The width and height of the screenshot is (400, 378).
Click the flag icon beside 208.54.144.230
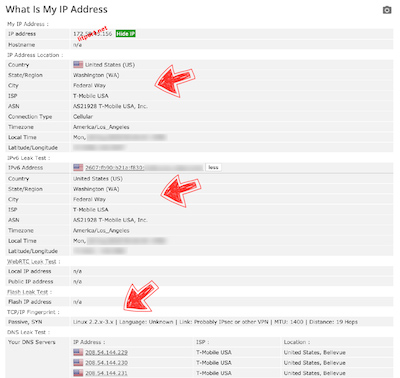tap(78, 363)
